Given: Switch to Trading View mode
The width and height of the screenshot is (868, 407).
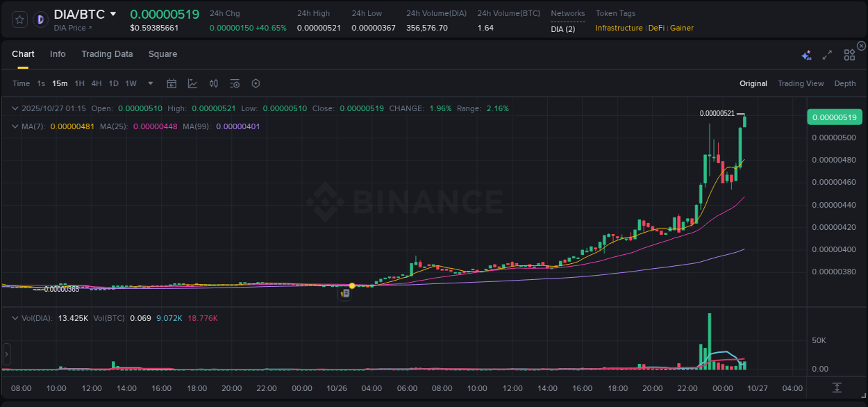Looking at the screenshot, I should click(800, 83).
